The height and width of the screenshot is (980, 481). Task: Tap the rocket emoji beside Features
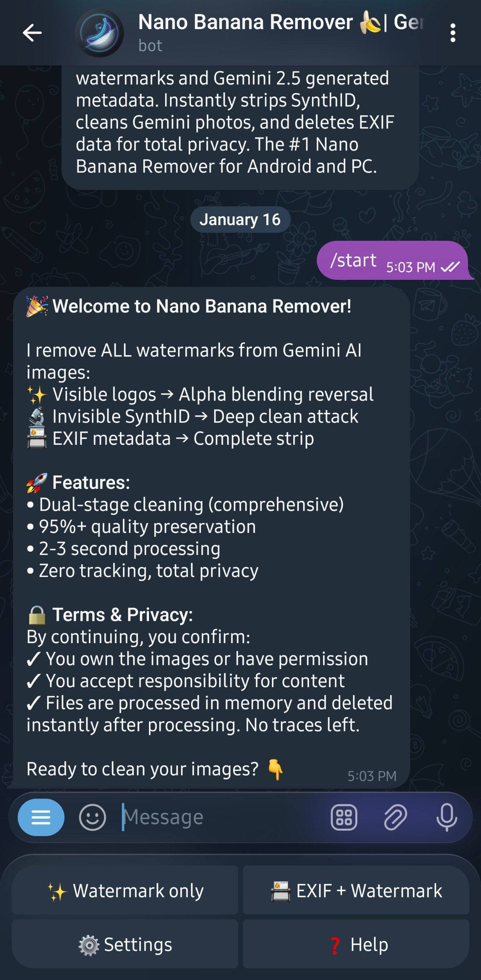tap(37, 483)
